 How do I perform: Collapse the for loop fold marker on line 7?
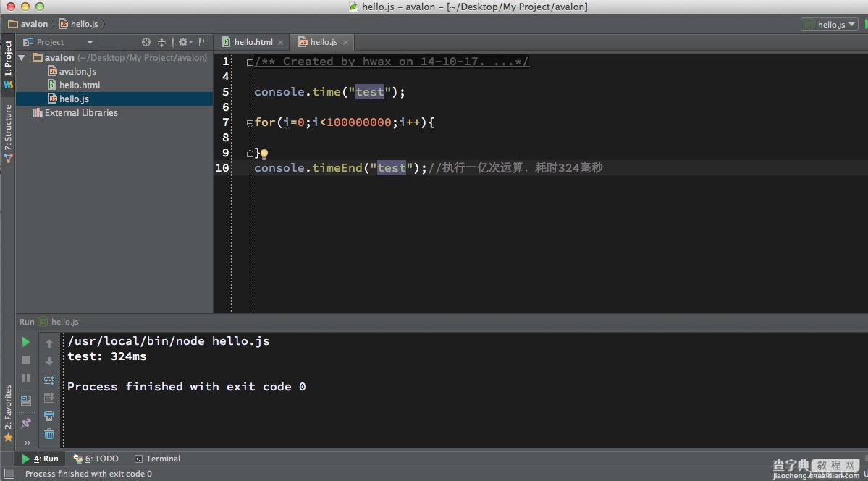pyautogui.click(x=250, y=123)
